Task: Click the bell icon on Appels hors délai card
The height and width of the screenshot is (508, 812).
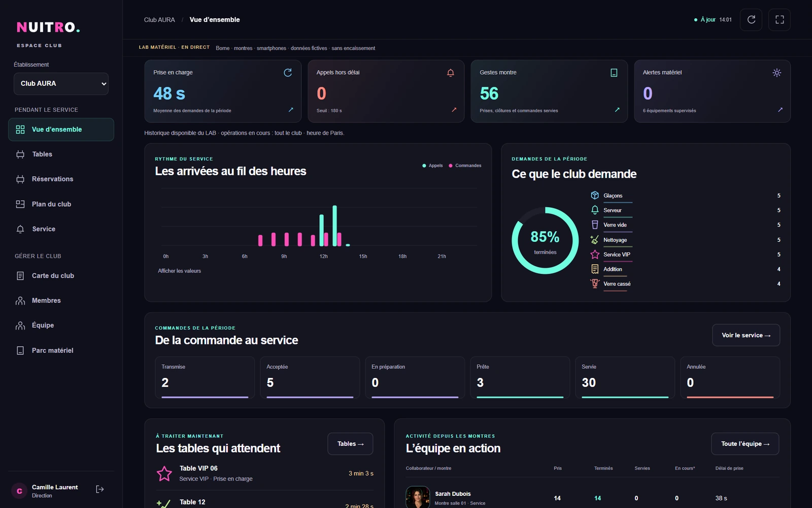Action: 451,73
